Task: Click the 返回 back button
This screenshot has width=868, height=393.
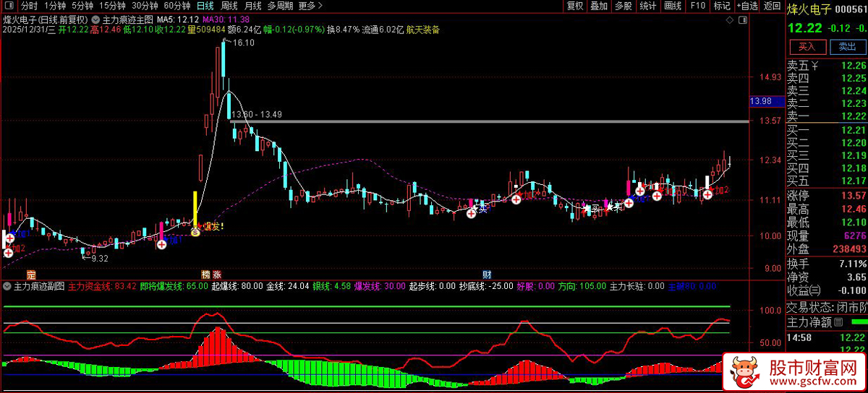Action: pos(772,6)
